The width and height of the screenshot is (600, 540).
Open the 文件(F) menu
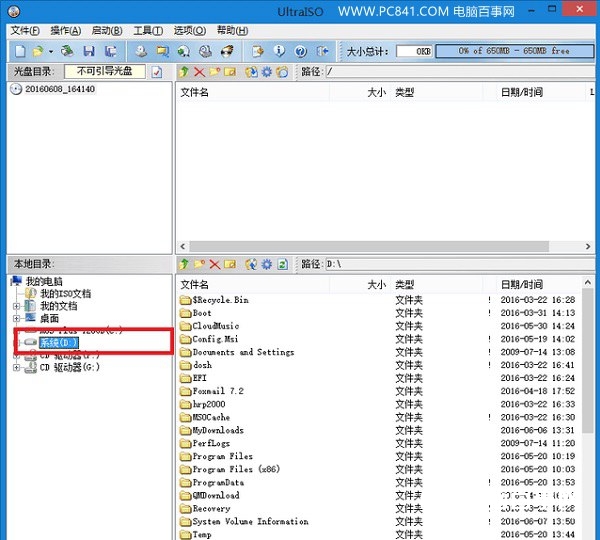pos(25,31)
